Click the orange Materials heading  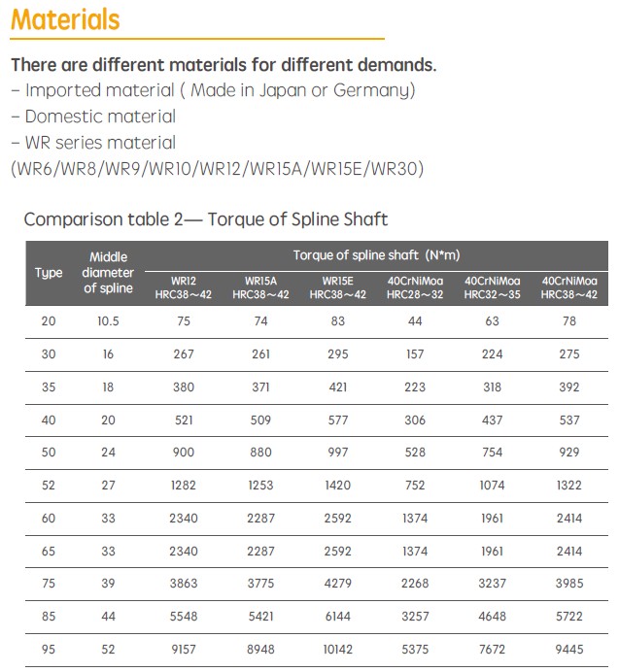(67, 18)
